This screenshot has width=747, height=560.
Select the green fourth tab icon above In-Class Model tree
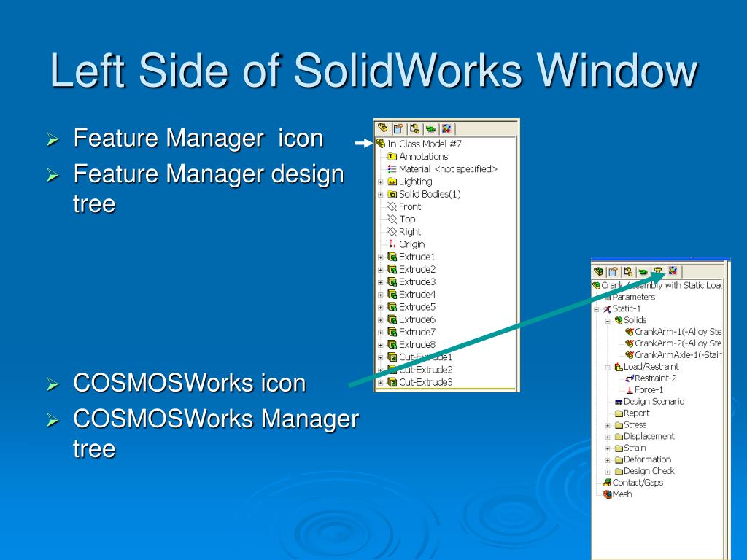(x=430, y=128)
